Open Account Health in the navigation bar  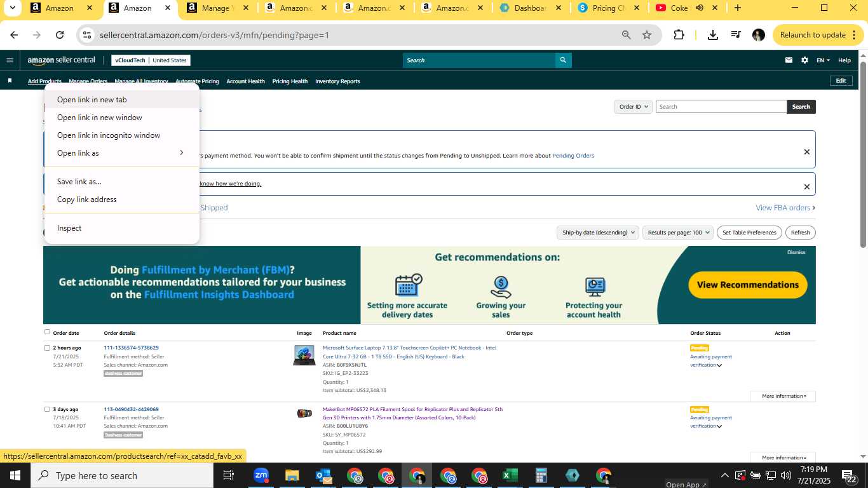(x=245, y=81)
